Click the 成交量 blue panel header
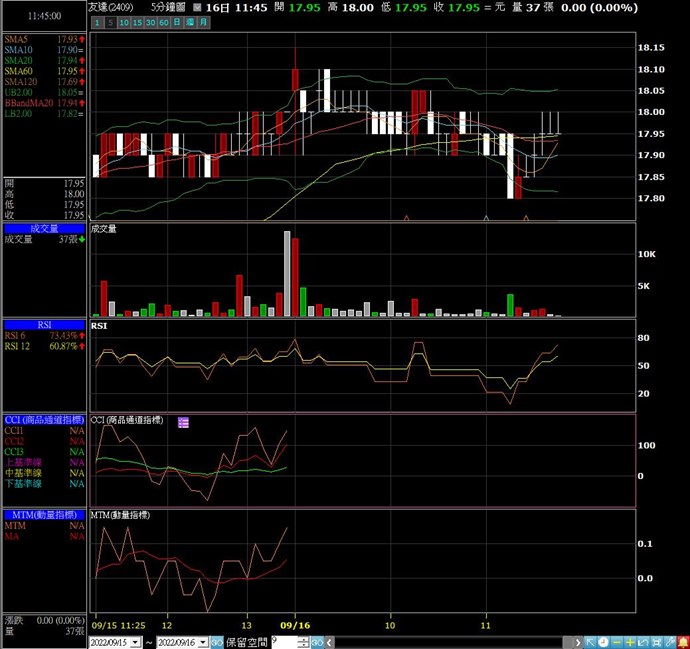This screenshot has width=690, height=649. (44, 229)
